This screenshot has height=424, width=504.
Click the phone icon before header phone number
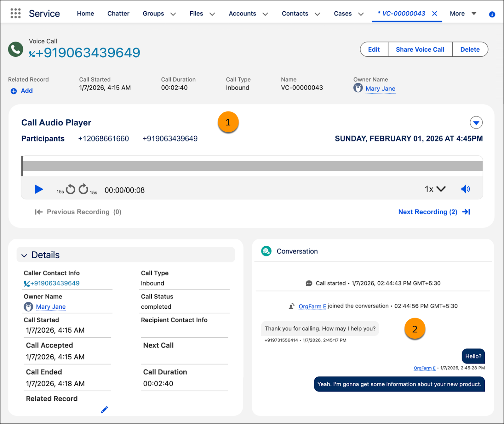(x=32, y=54)
